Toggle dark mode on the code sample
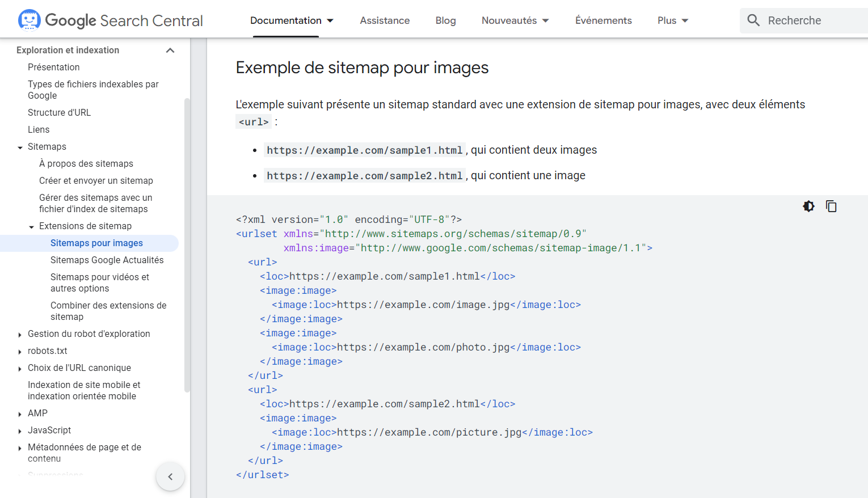Viewport: 868px width, 498px height. click(808, 206)
